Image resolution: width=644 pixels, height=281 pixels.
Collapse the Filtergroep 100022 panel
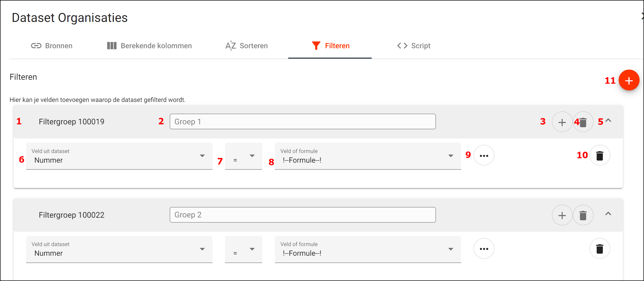coord(608,214)
